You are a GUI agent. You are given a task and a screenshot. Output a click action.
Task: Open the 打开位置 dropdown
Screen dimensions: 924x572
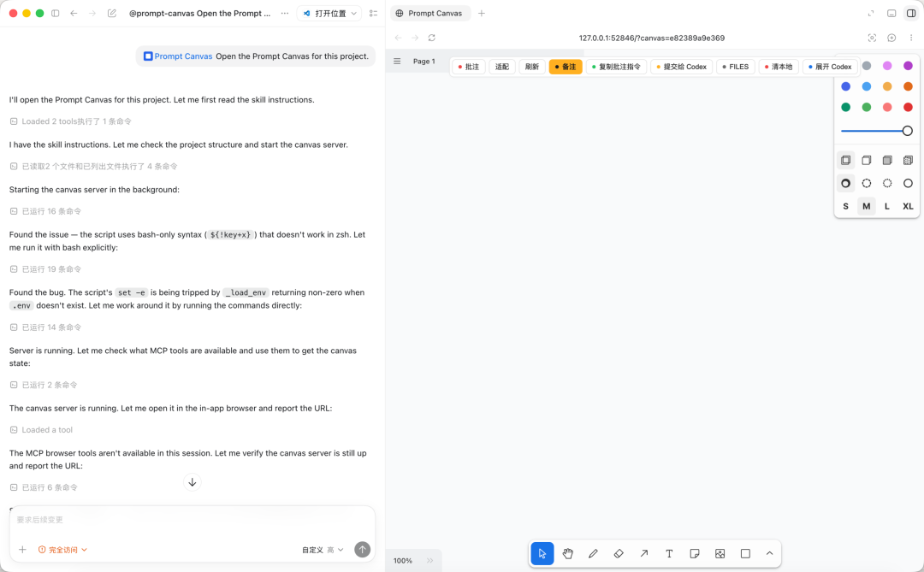(x=329, y=13)
